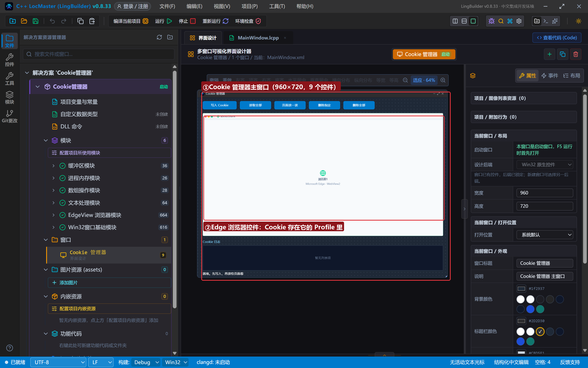
Task: Duplicate window with copy icon
Action: [x=562, y=54]
